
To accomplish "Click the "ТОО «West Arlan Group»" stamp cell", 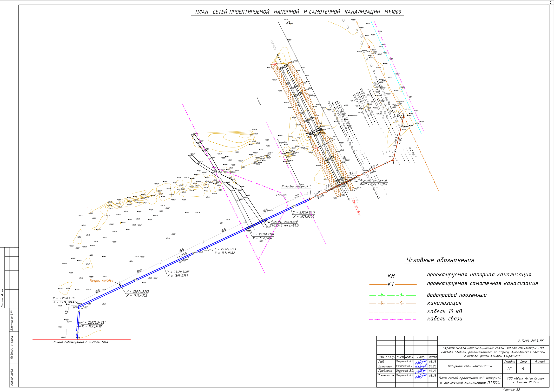I will [x=526, y=380].
